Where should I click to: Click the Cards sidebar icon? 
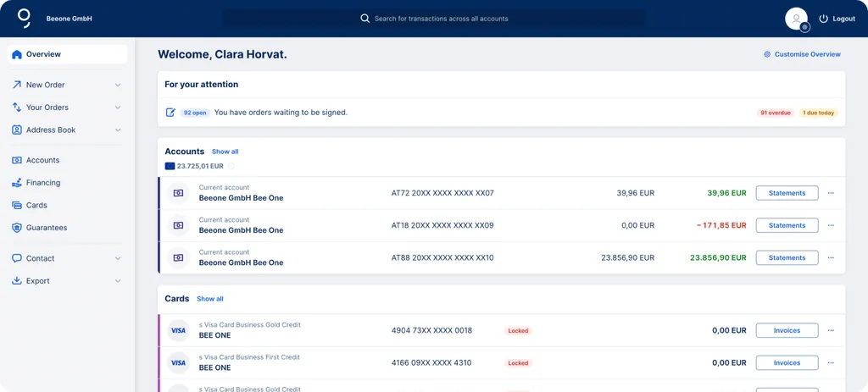point(17,205)
